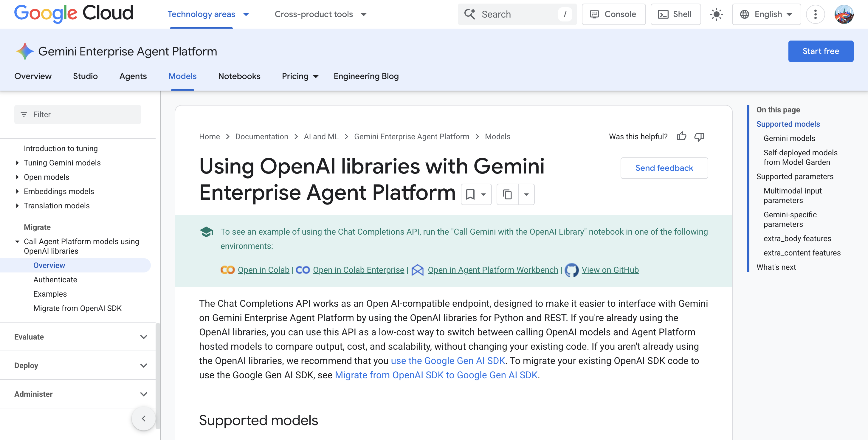Click the Home breadcrumb

209,137
